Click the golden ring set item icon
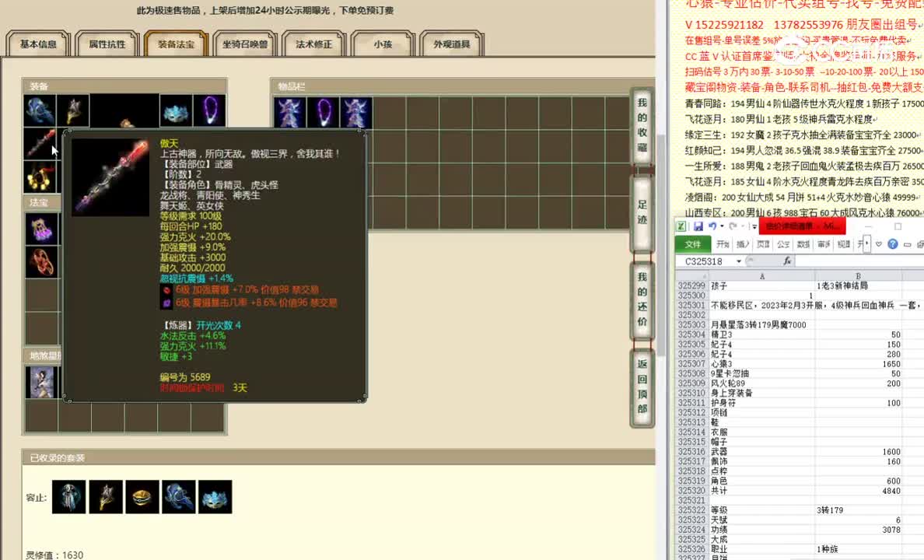Image resolution: width=924 pixels, height=560 pixels. (142, 497)
